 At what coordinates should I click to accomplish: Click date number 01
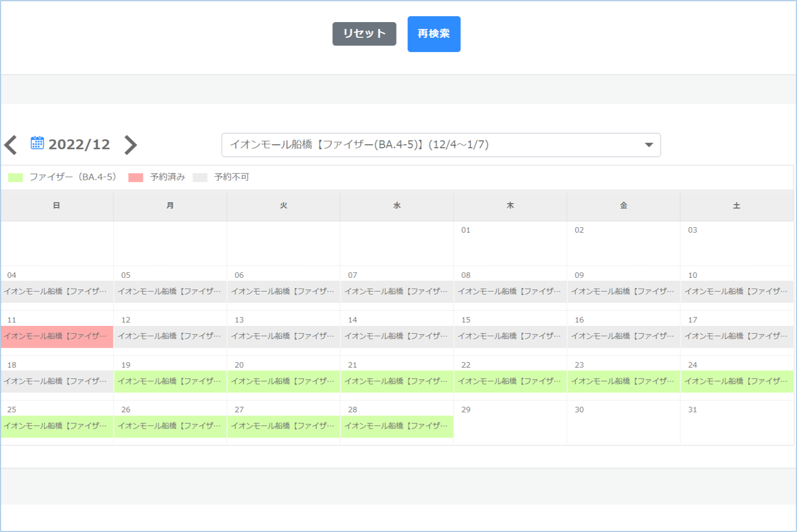pyautogui.click(x=466, y=230)
